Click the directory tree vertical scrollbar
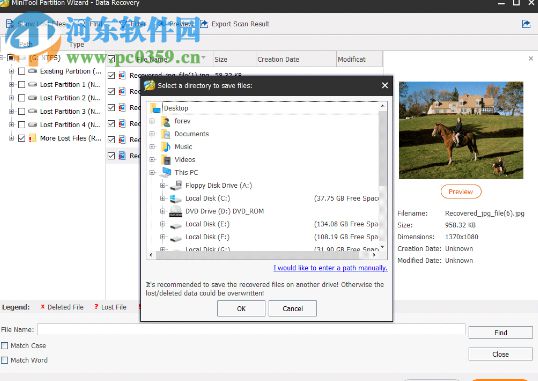Screen dimensions: 538x381 pos(382,148)
